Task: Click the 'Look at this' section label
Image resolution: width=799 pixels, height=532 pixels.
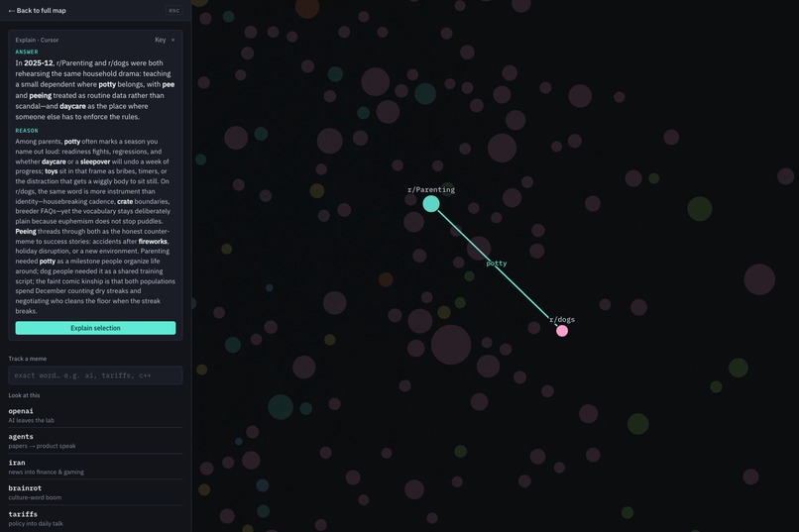Action: pyautogui.click(x=24, y=395)
